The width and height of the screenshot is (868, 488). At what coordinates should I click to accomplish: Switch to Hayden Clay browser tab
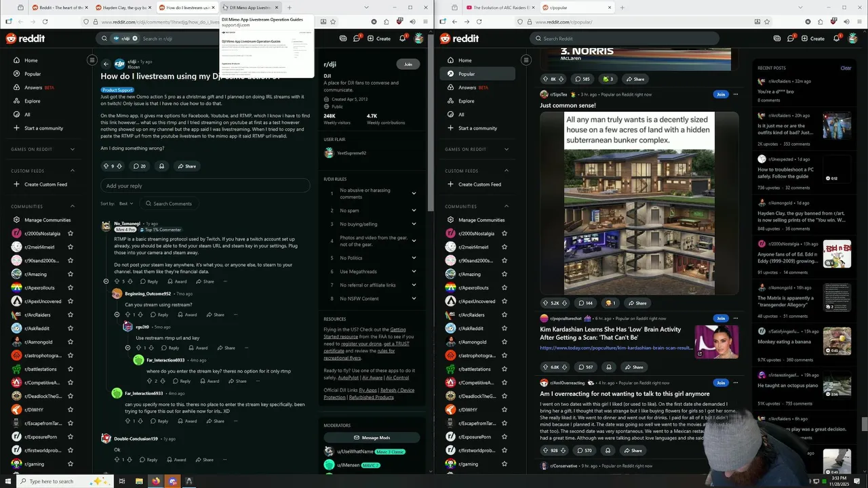[122, 7]
